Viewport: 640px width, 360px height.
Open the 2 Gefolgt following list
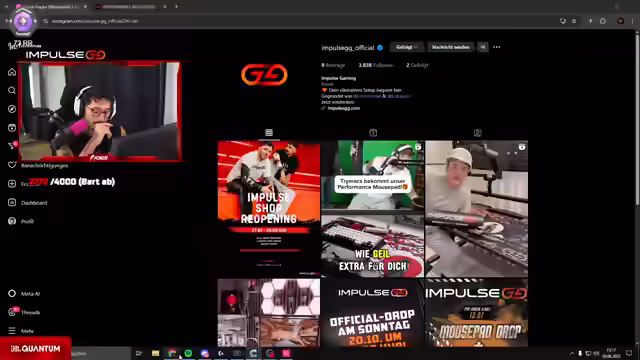[x=417, y=65]
